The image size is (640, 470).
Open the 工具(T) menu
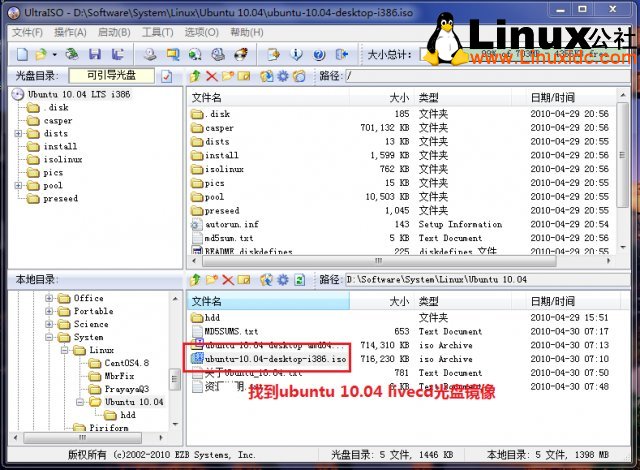point(158,32)
